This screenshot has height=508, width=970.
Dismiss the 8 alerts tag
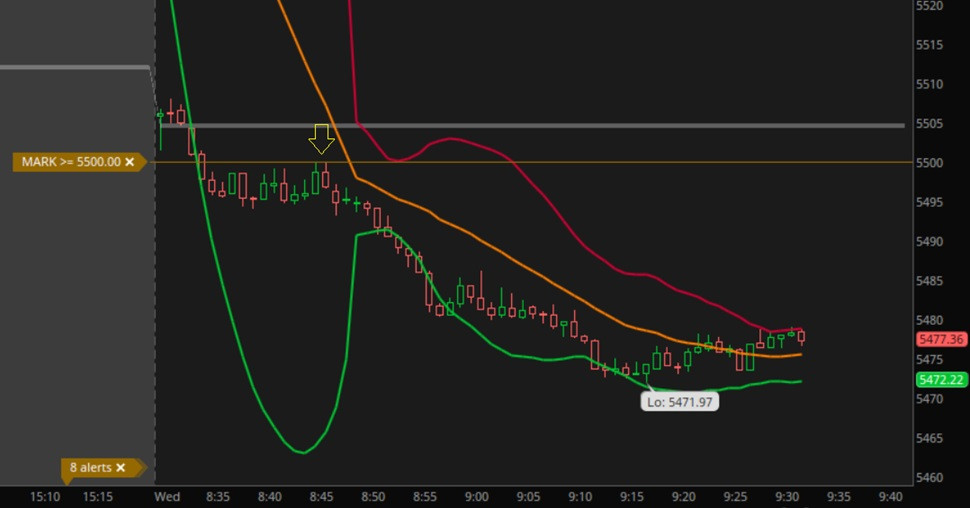tap(121, 468)
